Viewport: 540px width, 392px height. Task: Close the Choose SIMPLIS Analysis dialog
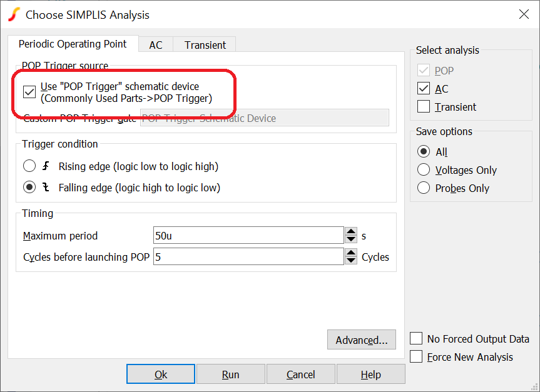[x=523, y=14]
